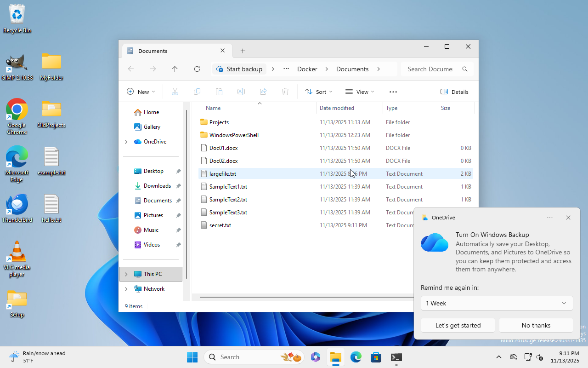Click the OneDrive popup three-dots options icon
This screenshot has width=588, height=368.
pyautogui.click(x=550, y=218)
